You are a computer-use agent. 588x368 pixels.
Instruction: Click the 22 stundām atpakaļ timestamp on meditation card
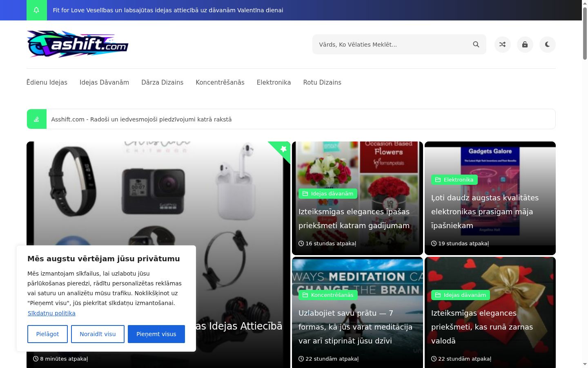(x=329, y=359)
